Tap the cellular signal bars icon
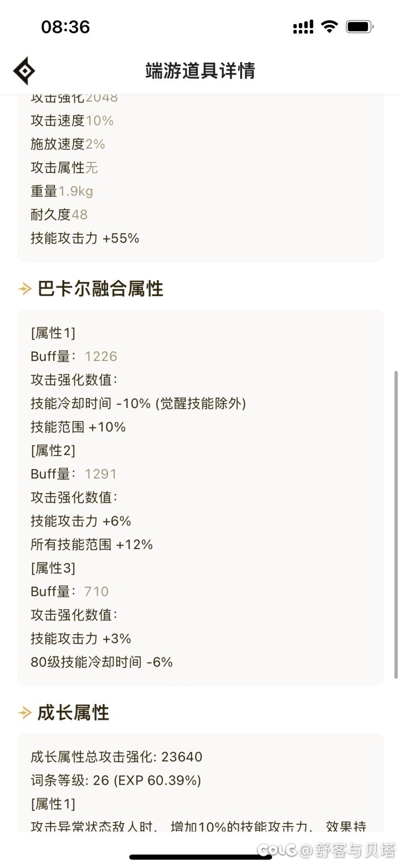Screen dimensions: 401x868 [x=303, y=27]
